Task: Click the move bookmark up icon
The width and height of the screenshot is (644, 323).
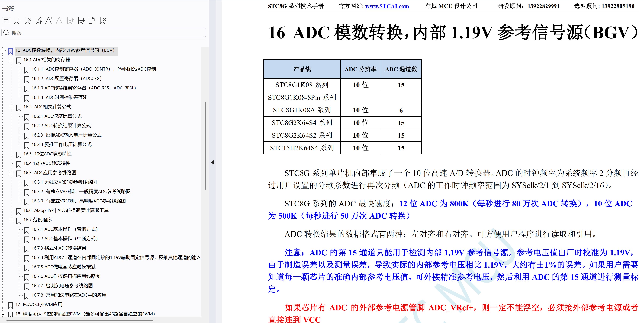Action: (x=70, y=20)
